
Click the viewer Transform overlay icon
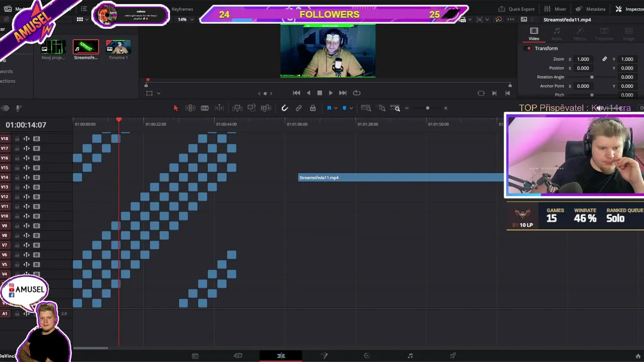[149, 93]
